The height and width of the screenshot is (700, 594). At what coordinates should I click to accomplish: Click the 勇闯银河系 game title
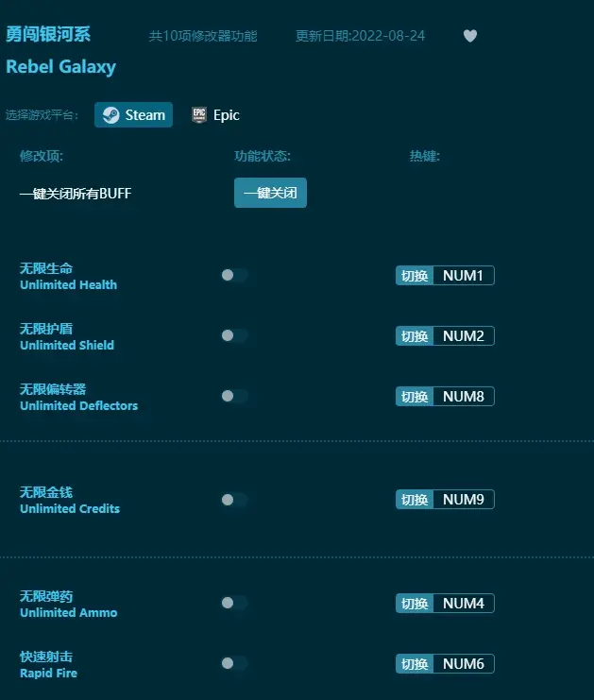point(48,34)
